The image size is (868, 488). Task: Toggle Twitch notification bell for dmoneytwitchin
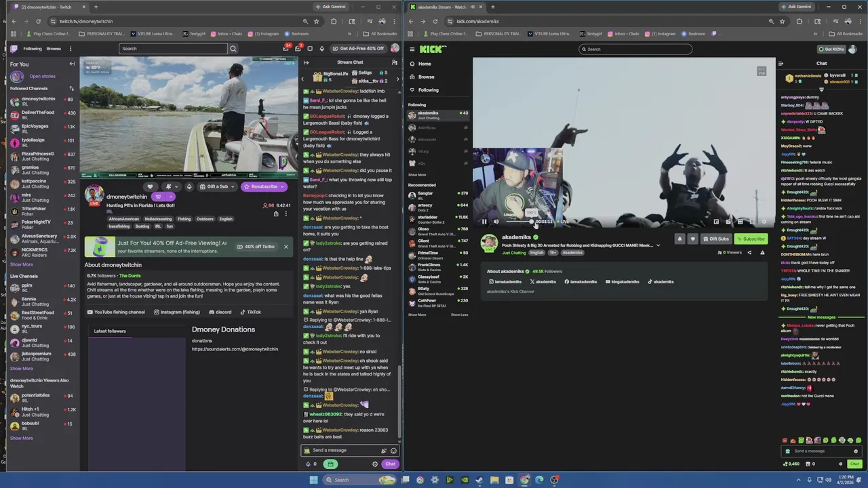(x=168, y=186)
